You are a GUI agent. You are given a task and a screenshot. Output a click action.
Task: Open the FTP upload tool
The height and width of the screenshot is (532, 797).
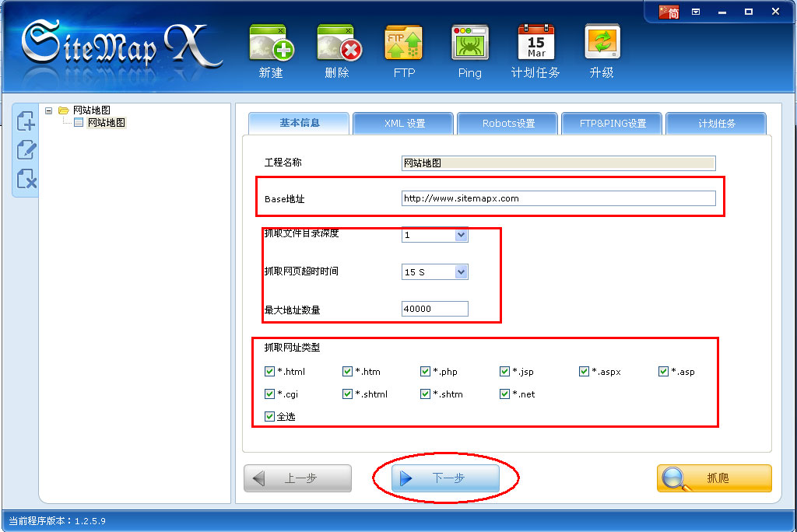[404, 44]
